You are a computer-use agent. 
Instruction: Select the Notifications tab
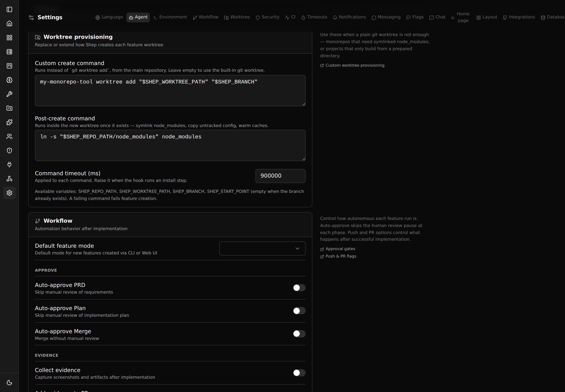click(349, 17)
